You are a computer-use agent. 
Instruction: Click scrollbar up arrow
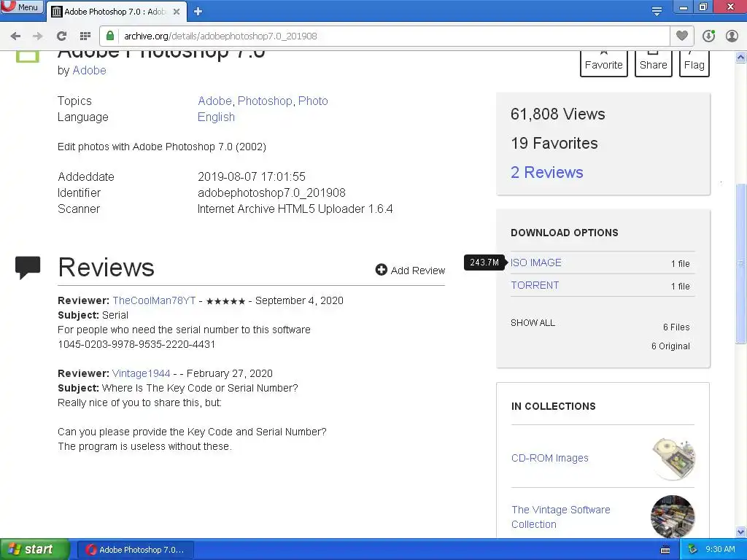pyautogui.click(x=741, y=58)
